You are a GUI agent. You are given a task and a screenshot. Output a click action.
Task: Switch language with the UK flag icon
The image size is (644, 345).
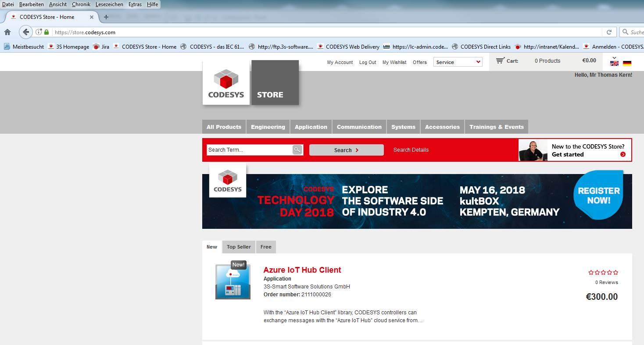[614, 63]
